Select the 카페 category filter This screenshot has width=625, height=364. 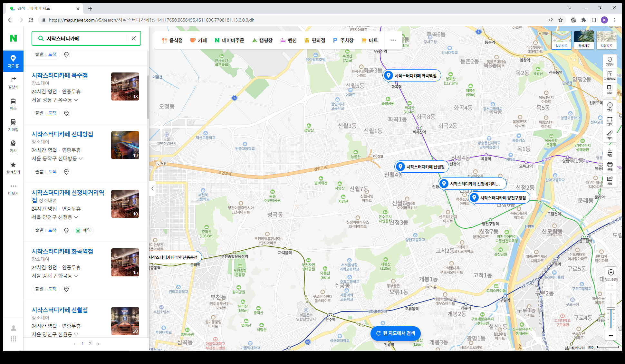click(x=199, y=40)
